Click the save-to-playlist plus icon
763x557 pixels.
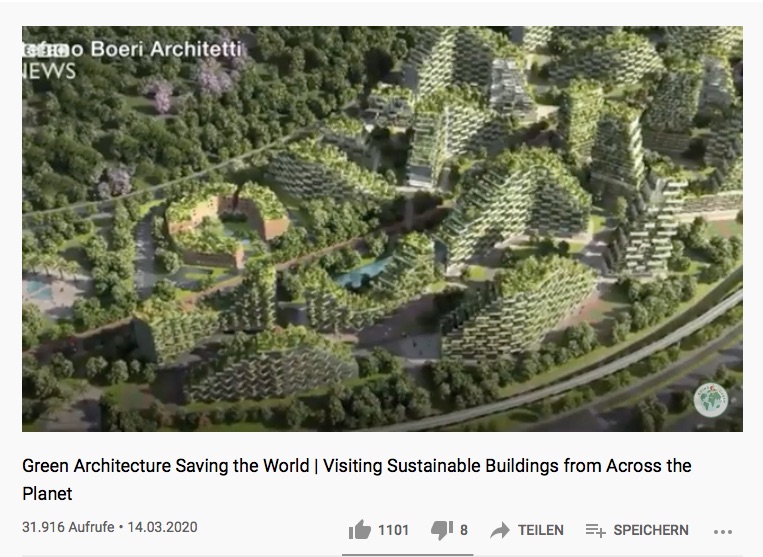pos(595,530)
